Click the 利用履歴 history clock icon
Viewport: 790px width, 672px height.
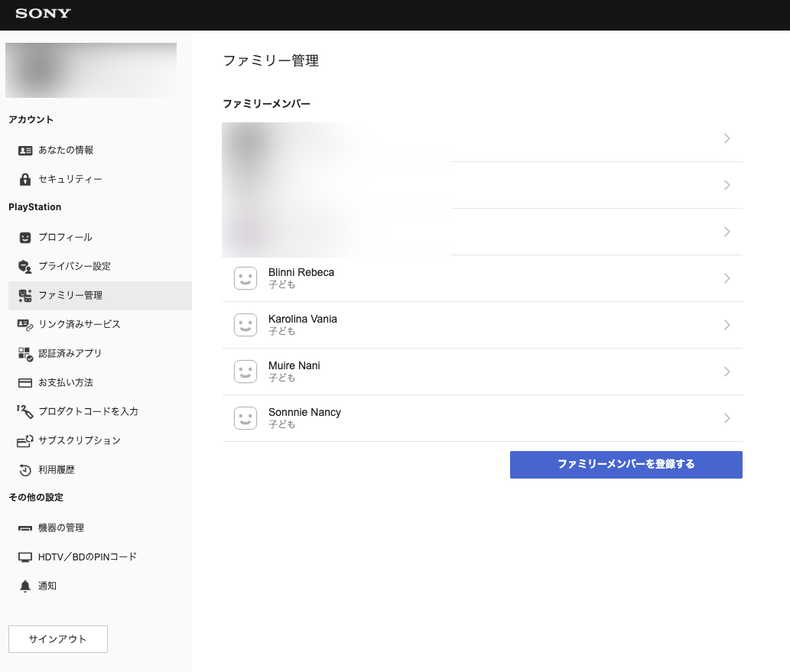coord(25,470)
